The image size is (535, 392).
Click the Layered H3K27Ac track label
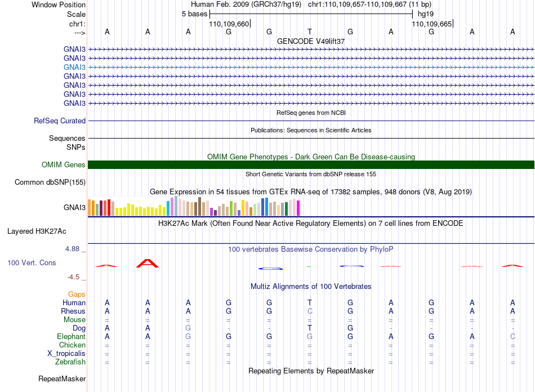(37, 231)
